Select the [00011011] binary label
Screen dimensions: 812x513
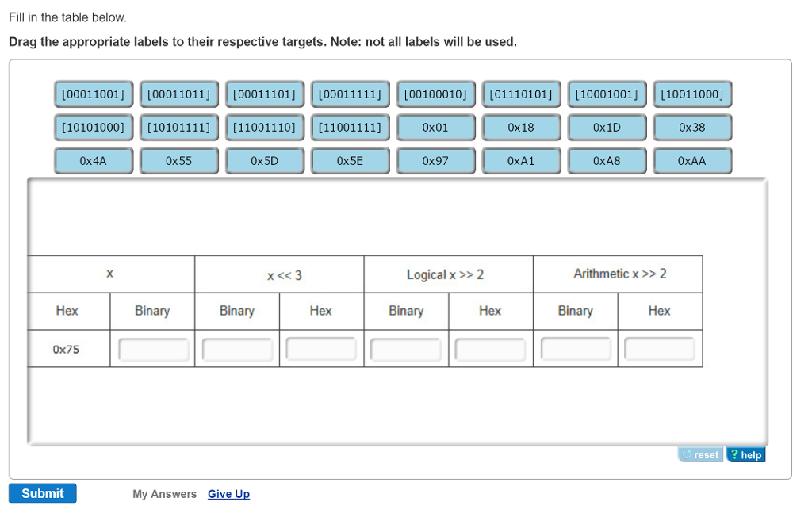tap(178, 94)
